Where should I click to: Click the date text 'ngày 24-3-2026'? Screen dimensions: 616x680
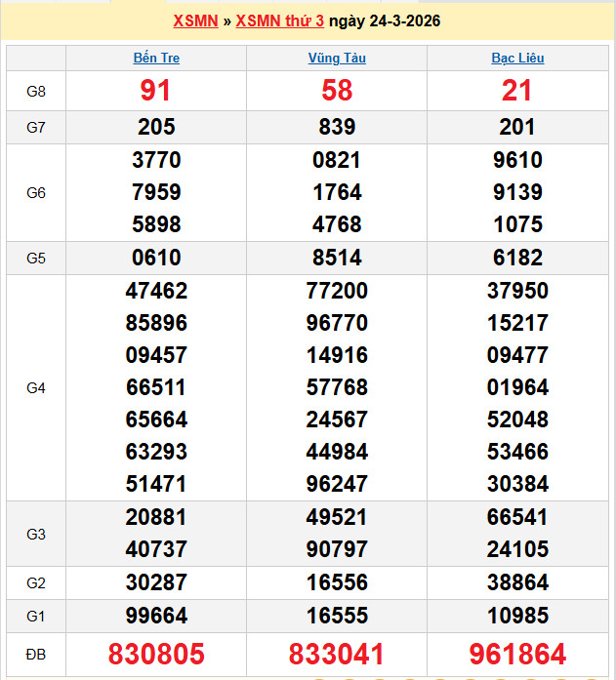385,20
